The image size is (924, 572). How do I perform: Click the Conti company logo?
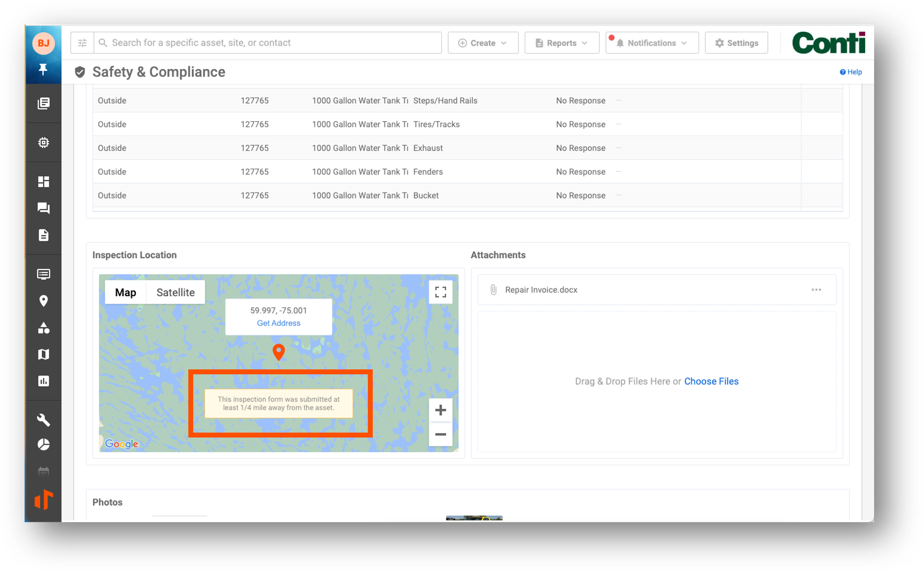(828, 43)
